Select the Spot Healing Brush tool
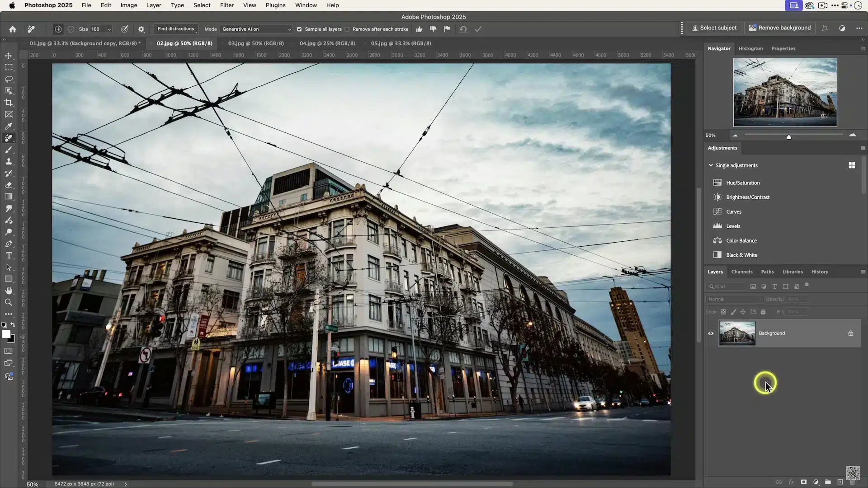Viewport: 868px width, 488px height. coord(9,138)
